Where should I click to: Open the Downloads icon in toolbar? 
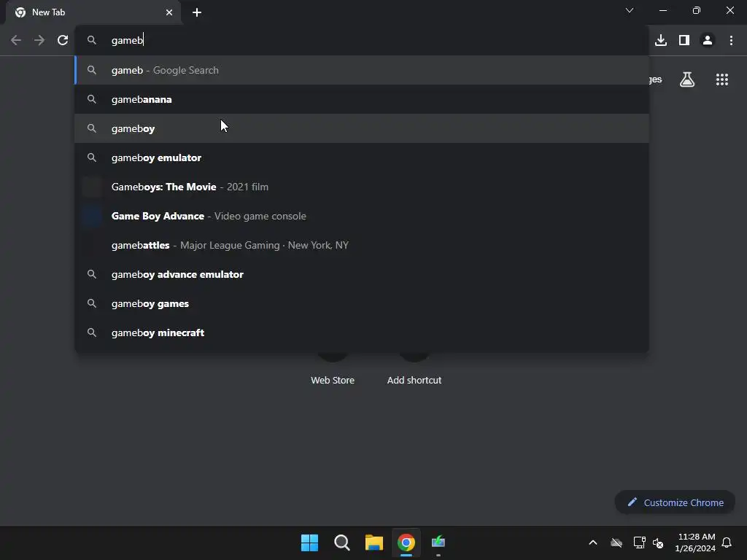[x=661, y=41]
